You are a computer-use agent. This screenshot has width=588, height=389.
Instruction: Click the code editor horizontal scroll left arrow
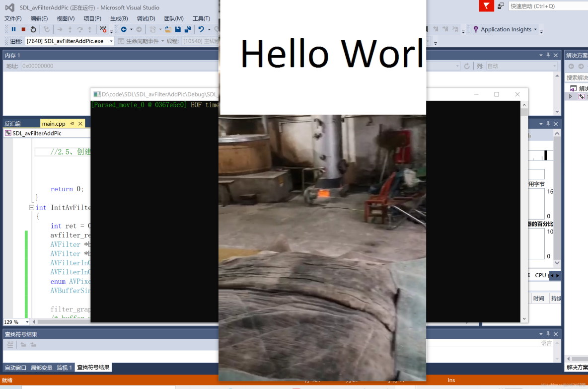(34, 322)
